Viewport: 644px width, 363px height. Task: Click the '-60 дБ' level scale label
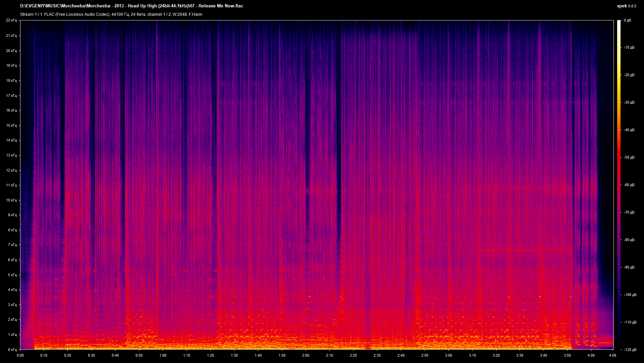coord(629,185)
